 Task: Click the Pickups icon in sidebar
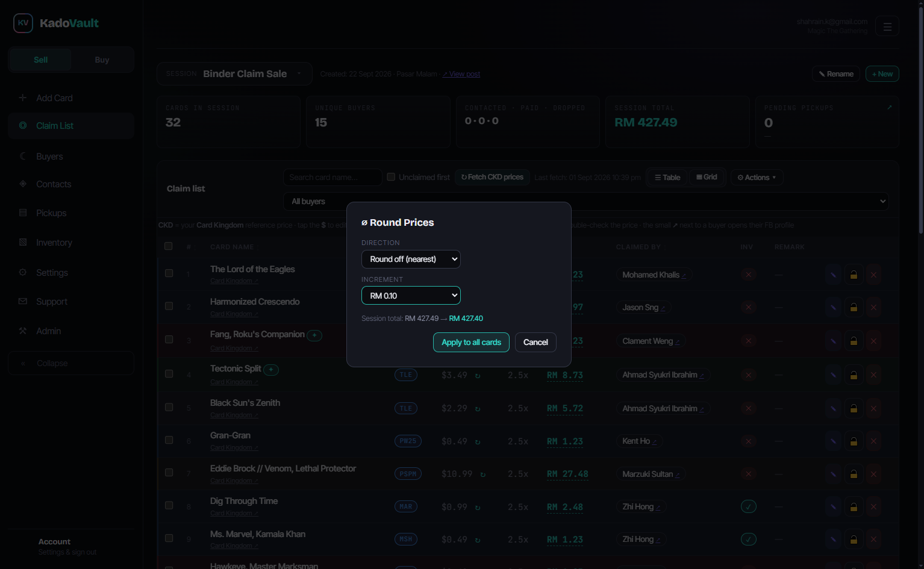(23, 213)
